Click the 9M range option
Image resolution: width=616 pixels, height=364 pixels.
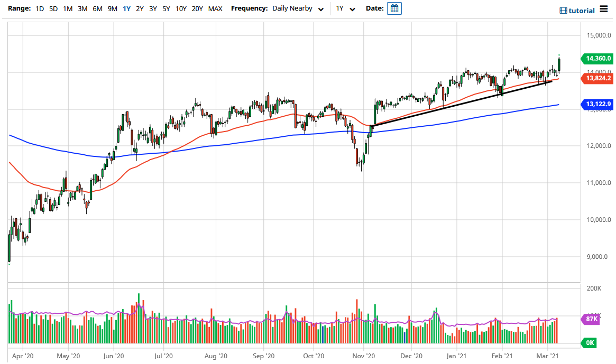(111, 8)
